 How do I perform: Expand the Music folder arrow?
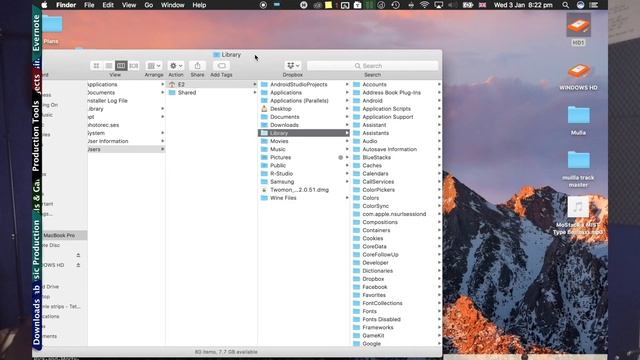coord(347,149)
